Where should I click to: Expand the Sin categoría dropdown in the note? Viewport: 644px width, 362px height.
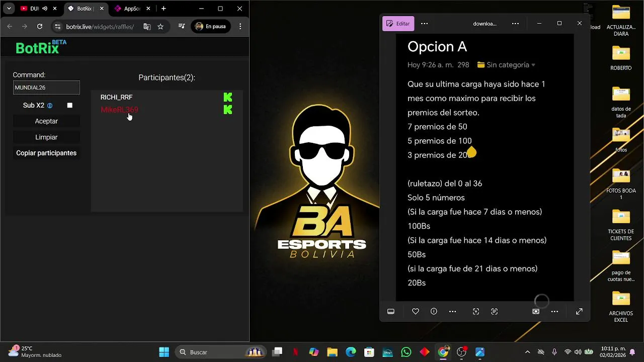(533, 65)
